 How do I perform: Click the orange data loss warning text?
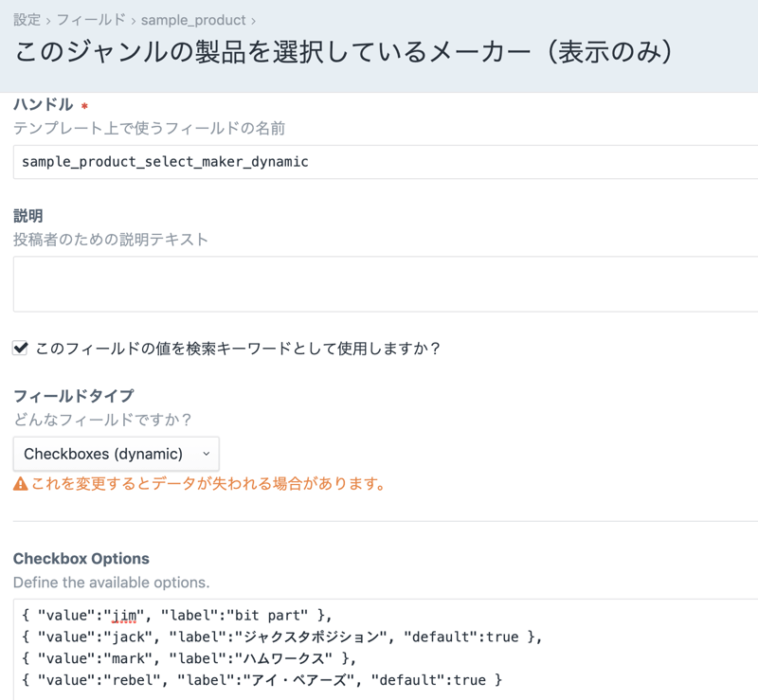[208, 484]
